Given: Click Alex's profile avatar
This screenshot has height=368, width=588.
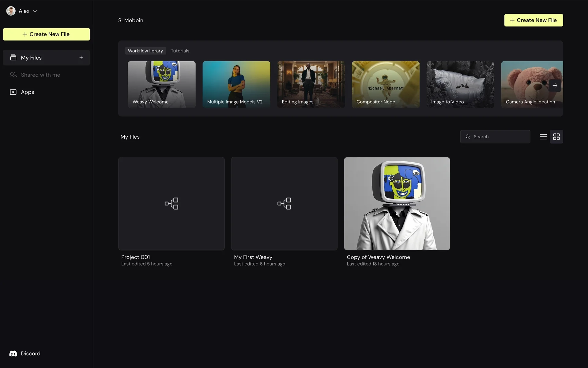Looking at the screenshot, I should [x=11, y=11].
